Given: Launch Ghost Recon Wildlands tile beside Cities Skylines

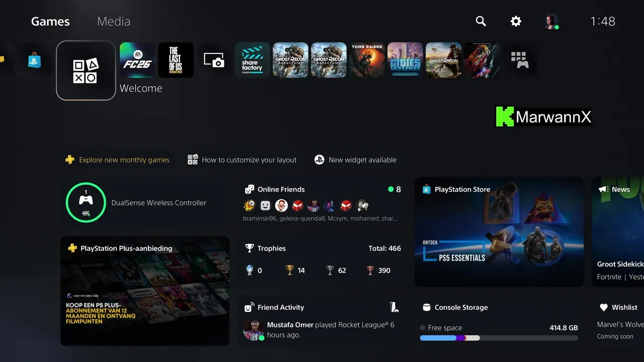Looking at the screenshot, I should coord(443,60).
